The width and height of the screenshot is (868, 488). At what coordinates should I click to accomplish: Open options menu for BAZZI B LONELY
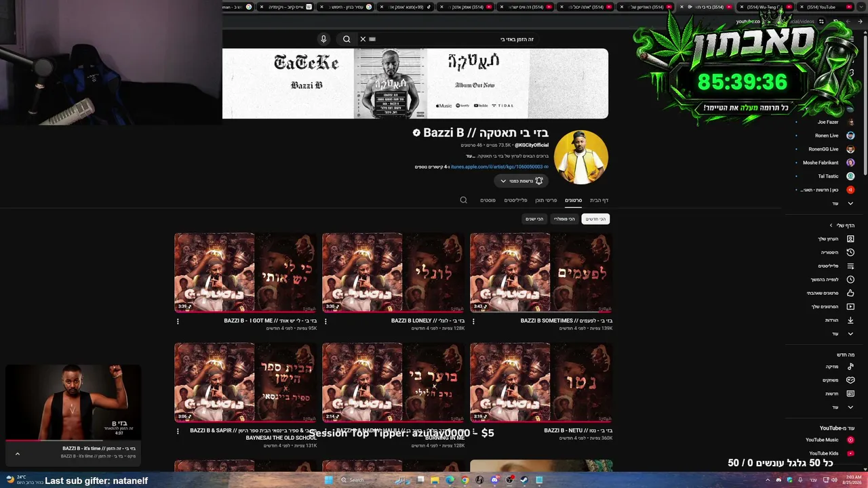tap(325, 321)
